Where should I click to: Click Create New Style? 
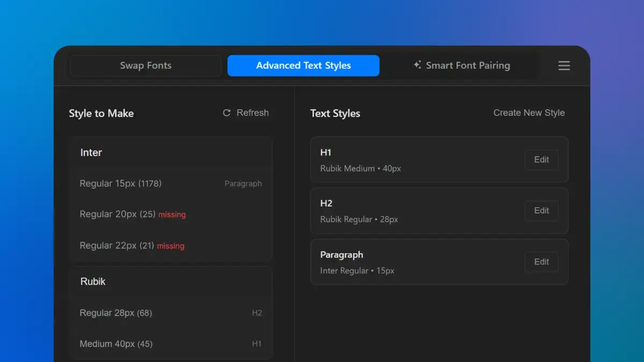529,113
